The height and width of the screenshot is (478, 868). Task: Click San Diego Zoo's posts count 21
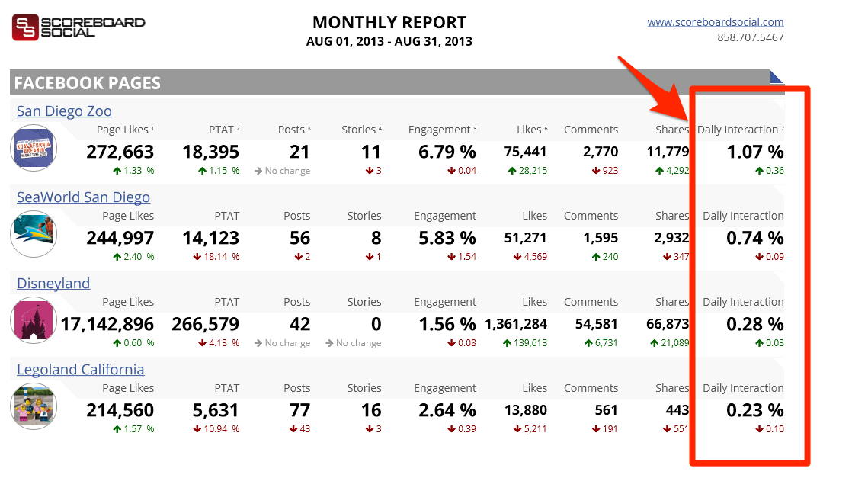point(299,152)
